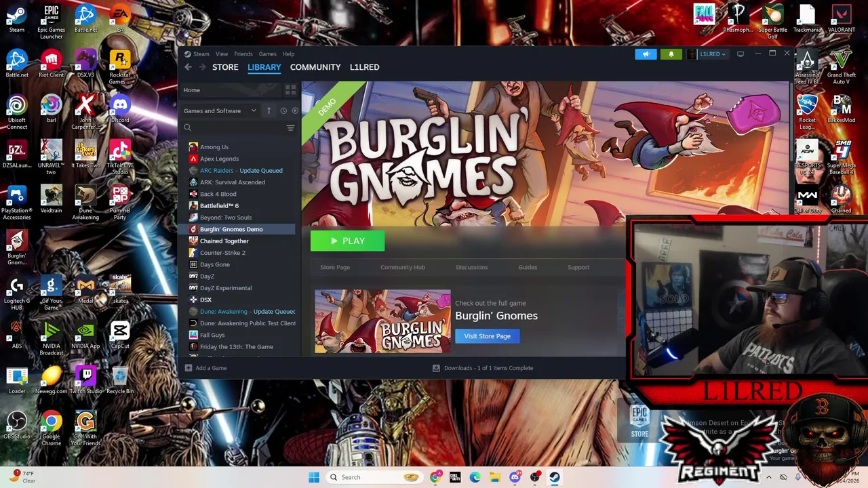
Task: Open the L1LRED profile tab
Action: (364, 67)
